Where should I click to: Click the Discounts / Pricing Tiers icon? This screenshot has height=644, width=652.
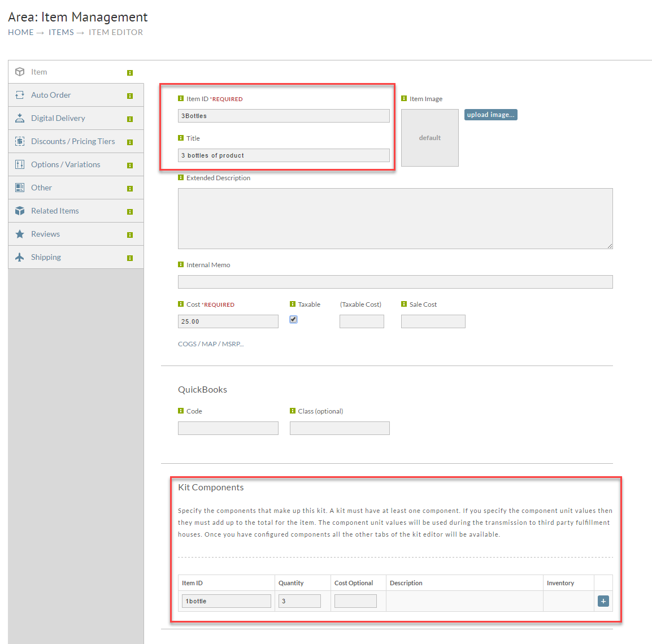(x=20, y=141)
